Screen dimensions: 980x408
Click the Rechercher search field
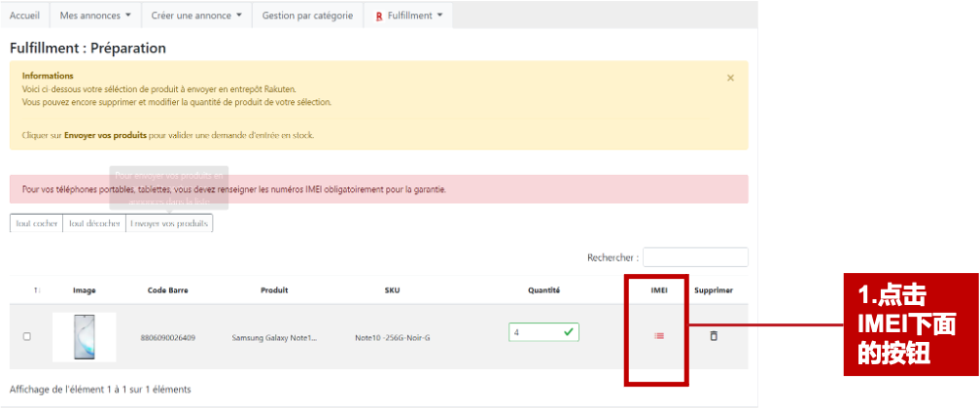point(695,257)
